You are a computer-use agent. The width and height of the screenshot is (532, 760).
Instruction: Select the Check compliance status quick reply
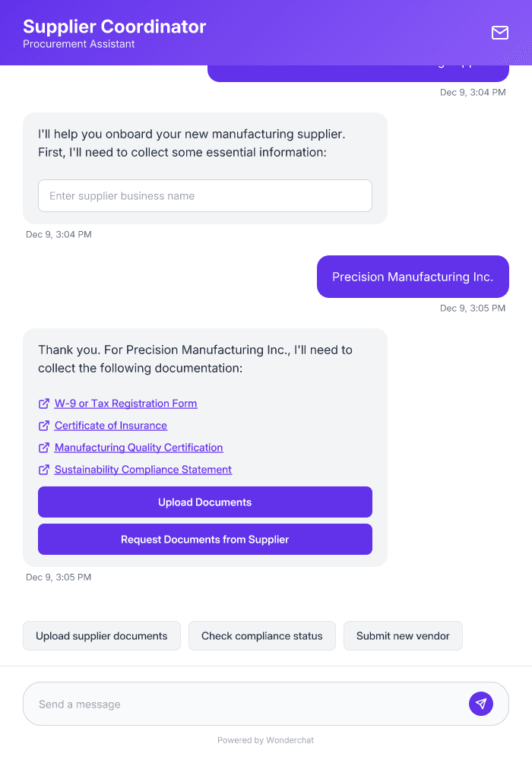pos(261,635)
